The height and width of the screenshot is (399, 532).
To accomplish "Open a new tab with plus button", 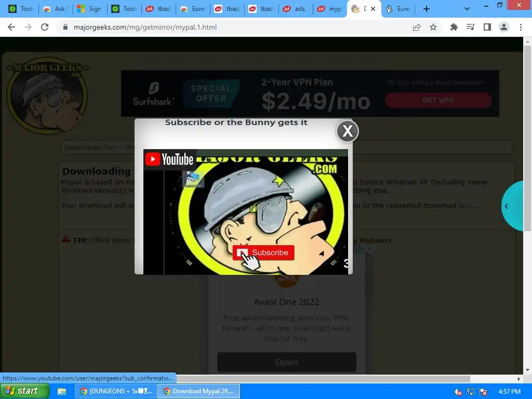I will coord(427,9).
